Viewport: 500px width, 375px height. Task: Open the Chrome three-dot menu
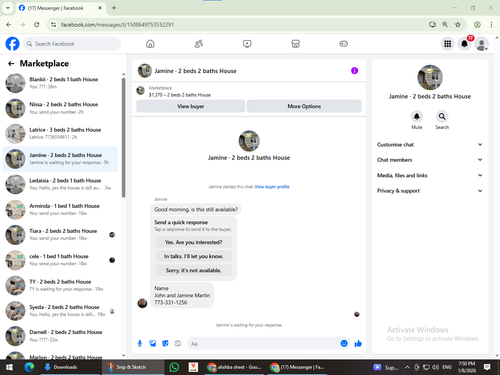(491, 24)
